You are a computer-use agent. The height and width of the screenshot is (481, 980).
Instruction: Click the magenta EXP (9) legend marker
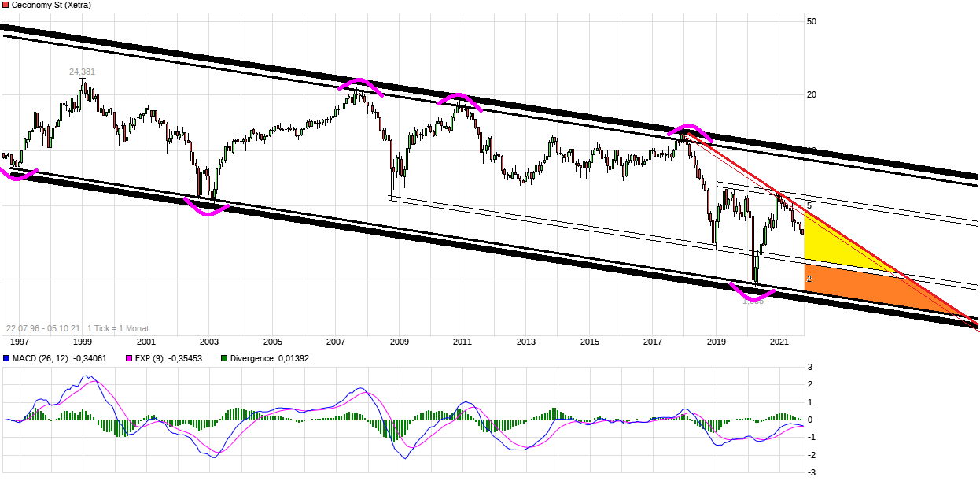(x=128, y=358)
